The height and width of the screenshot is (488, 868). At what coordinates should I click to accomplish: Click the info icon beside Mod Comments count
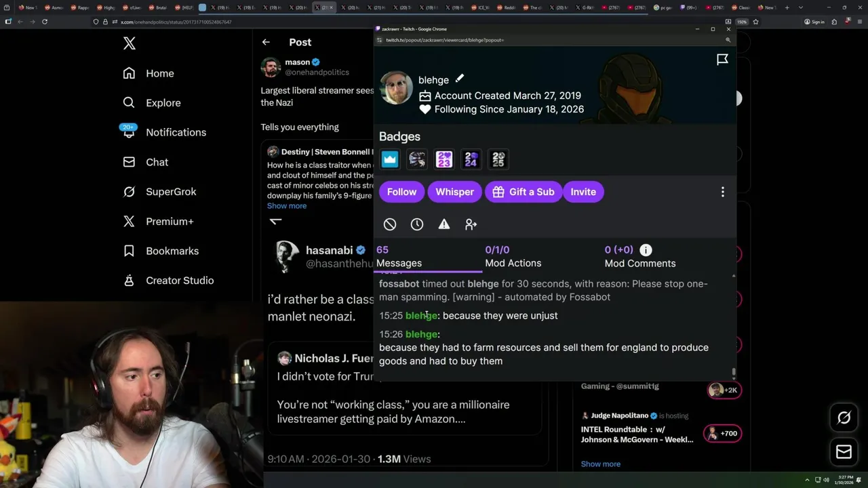click(x=646, y=250)
